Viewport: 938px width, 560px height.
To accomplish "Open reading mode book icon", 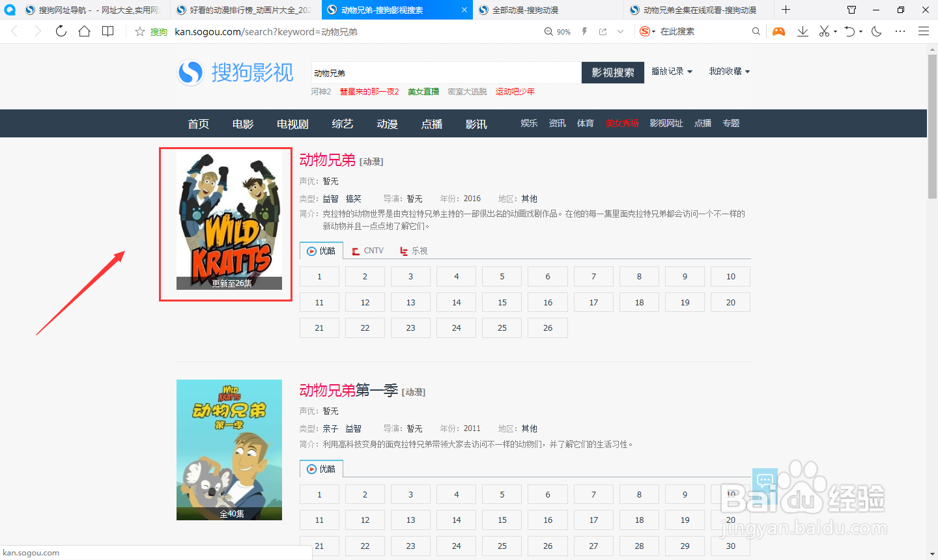I will (108, 31).
